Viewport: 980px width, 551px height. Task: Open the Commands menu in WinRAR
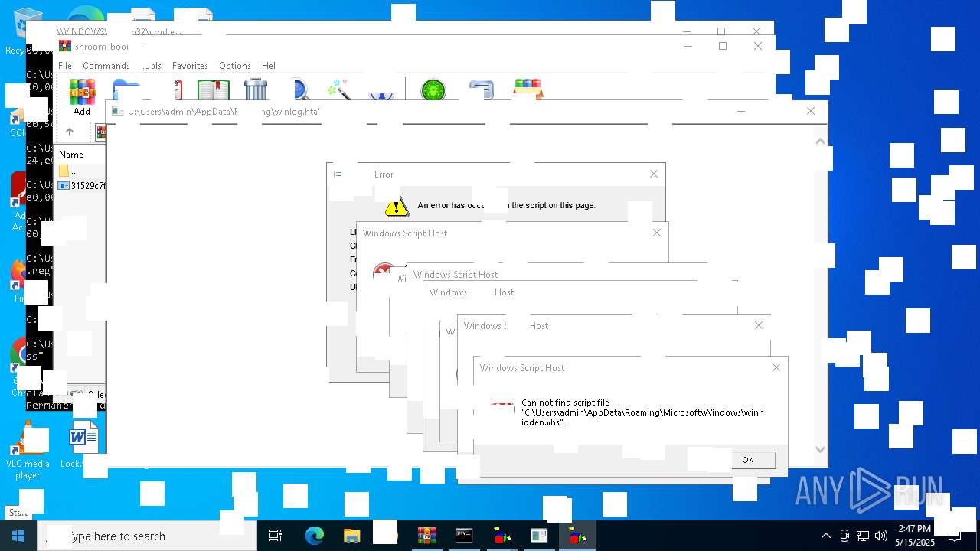coord(106,66)
